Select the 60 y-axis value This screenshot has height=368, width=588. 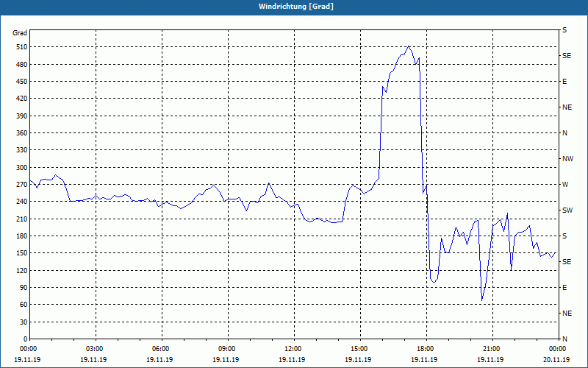point(23,305)
